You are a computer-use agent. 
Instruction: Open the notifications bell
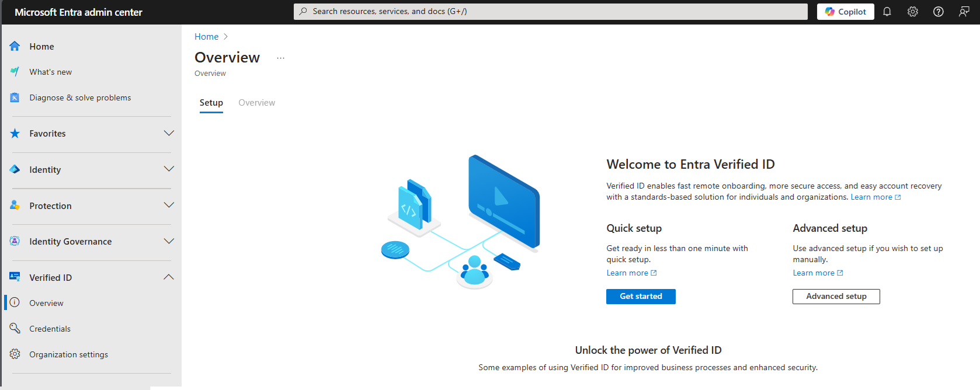click(887, 12)
